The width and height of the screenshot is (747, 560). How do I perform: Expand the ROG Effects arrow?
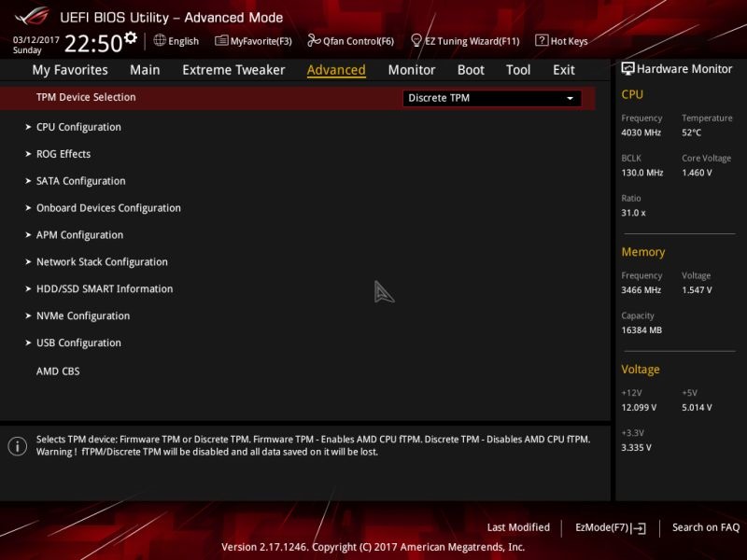coord(28,154)
